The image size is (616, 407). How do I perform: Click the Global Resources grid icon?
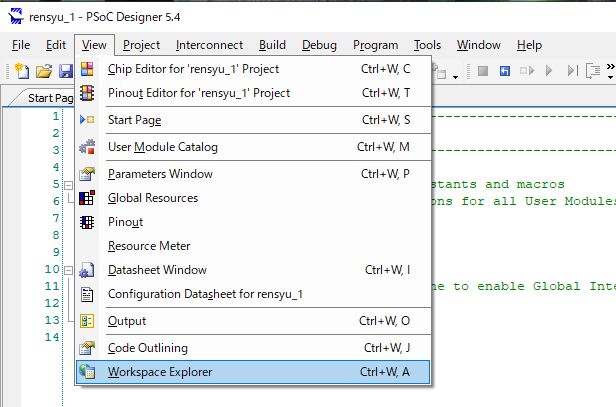[87, 198]
